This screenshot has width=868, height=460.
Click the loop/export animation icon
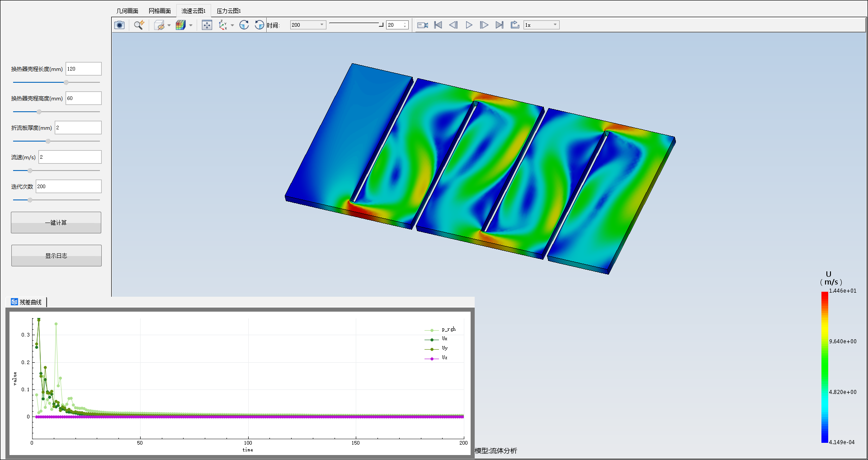pyautogui.click(x=515, y=25)
